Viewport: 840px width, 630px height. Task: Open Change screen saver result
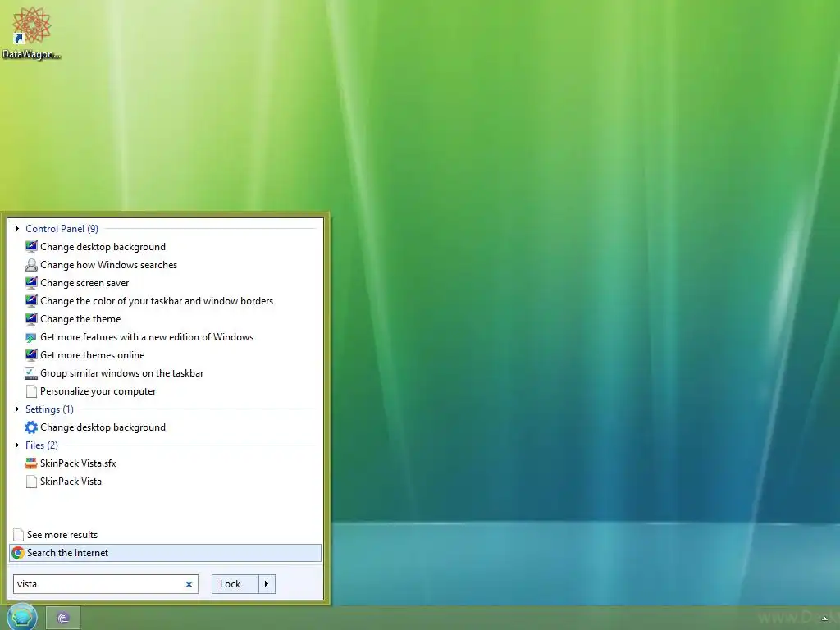point(84,283)
